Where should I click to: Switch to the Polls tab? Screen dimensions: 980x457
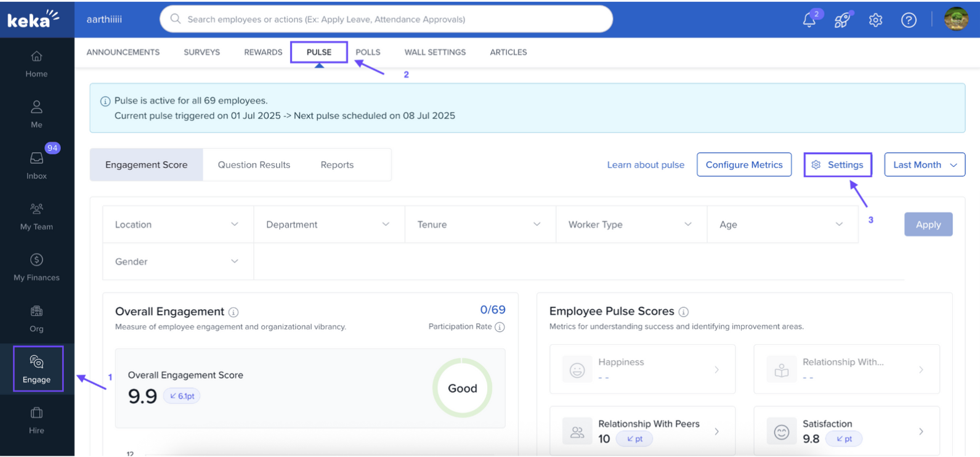coord(368,52)
